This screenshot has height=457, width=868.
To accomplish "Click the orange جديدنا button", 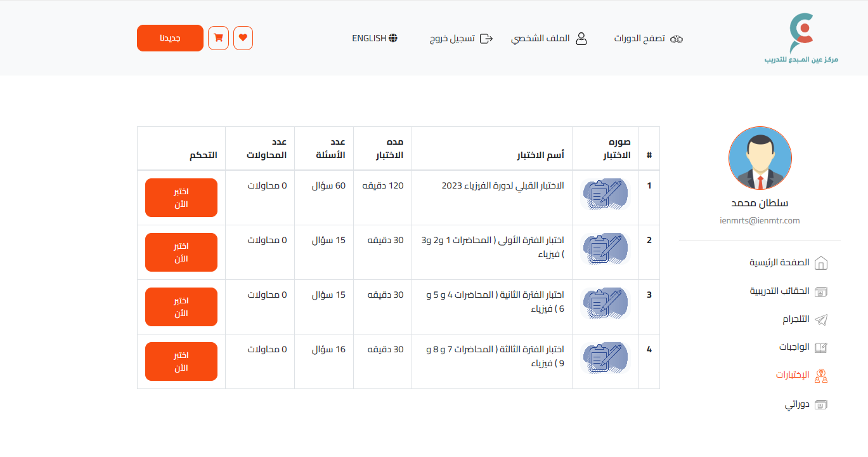I will [170, 38].
